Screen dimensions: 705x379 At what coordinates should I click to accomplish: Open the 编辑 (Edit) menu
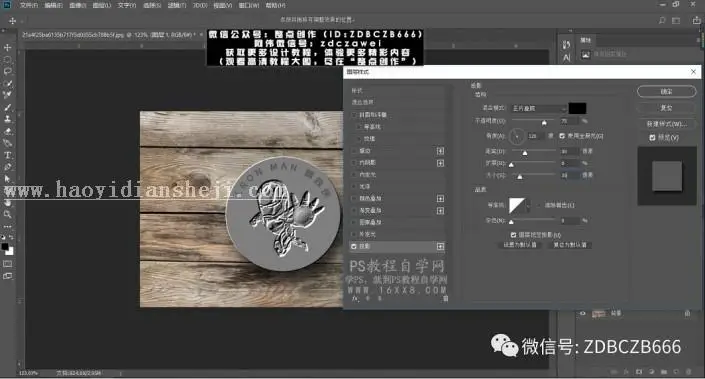click(54, 5)
